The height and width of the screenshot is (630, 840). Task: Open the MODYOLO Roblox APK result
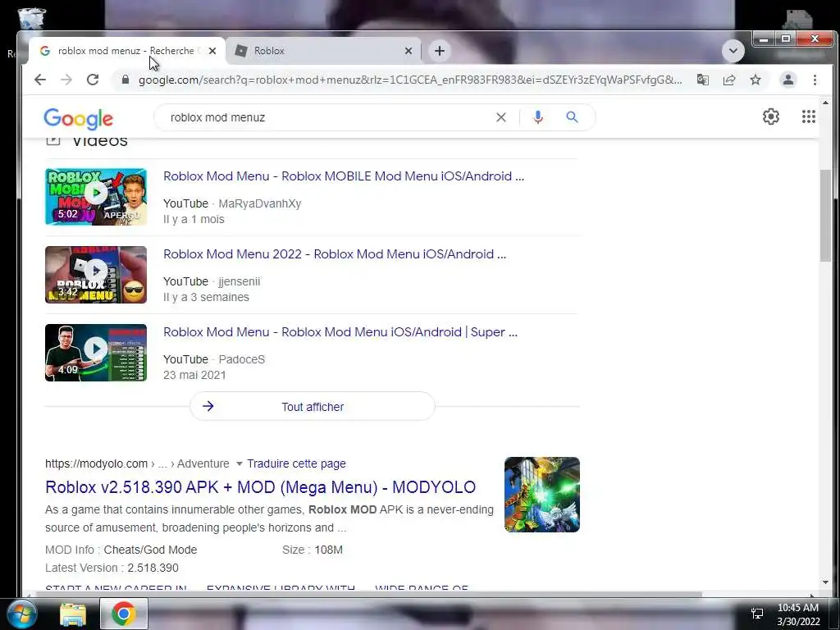(260, 487)
